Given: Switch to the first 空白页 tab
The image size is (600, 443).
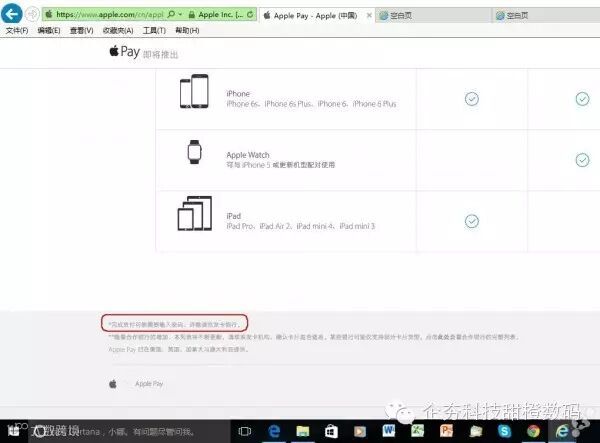Looking at the screenshot, I should [432, 16].
